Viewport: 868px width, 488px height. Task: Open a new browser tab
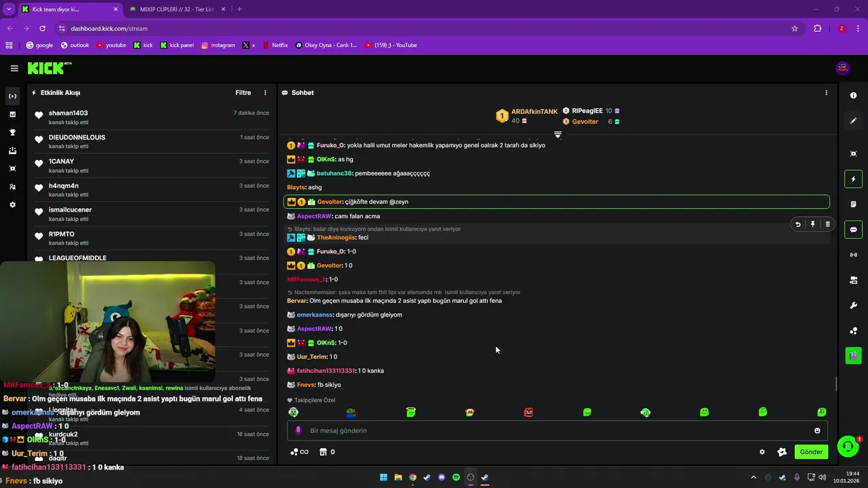coord(239,9)
